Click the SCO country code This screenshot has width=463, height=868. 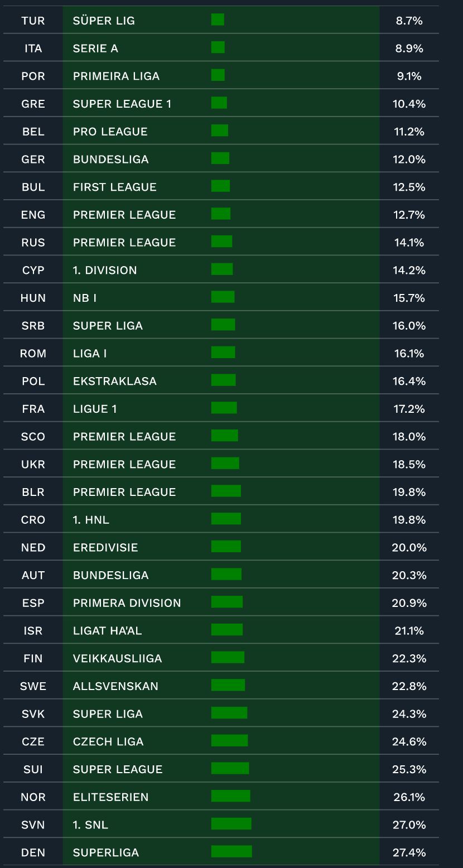[33, 437]
